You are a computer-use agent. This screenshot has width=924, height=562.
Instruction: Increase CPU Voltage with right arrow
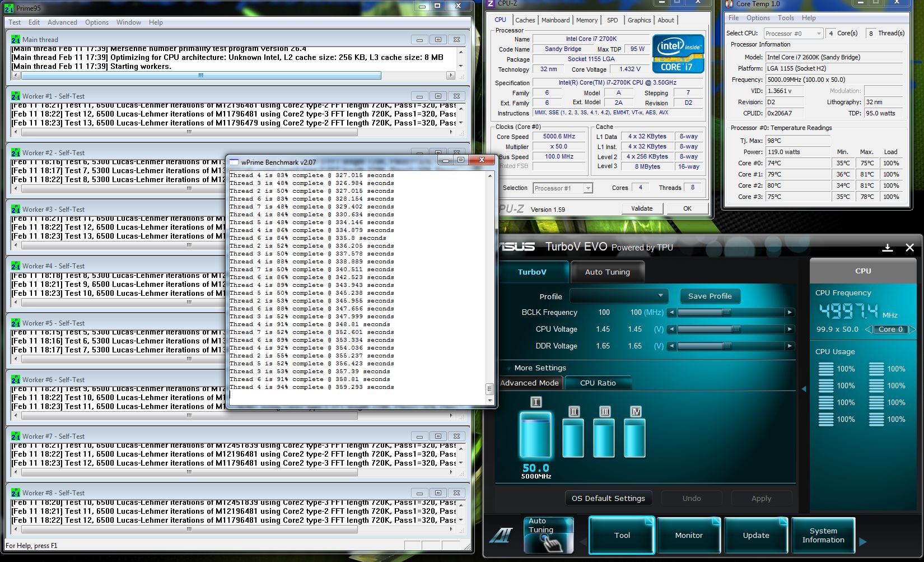click(x=790, y=329)
